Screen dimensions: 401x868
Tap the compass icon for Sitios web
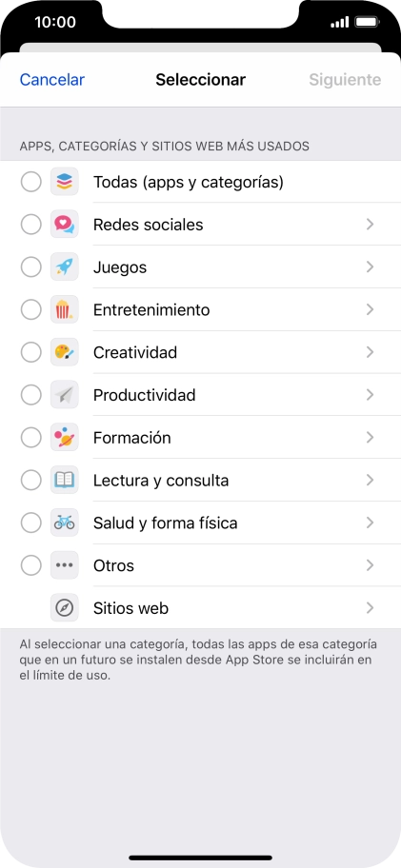[64, 608]
